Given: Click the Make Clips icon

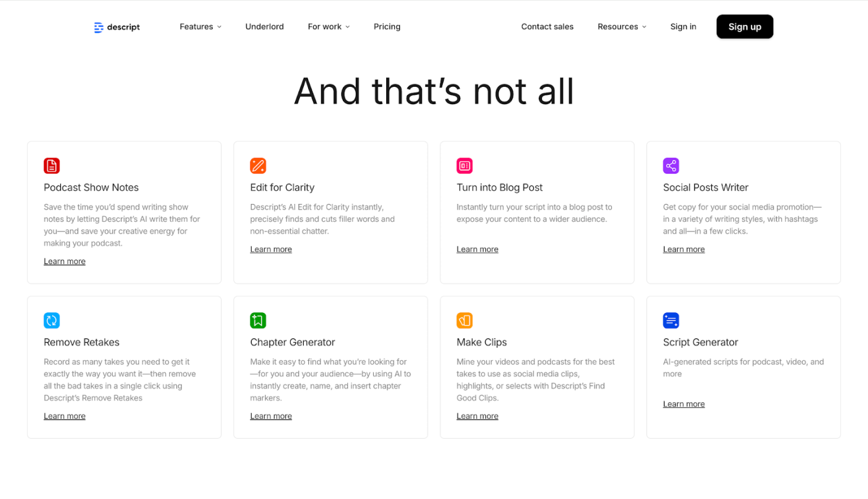Looking at the screenshot, I should click(x=464, y=320).
